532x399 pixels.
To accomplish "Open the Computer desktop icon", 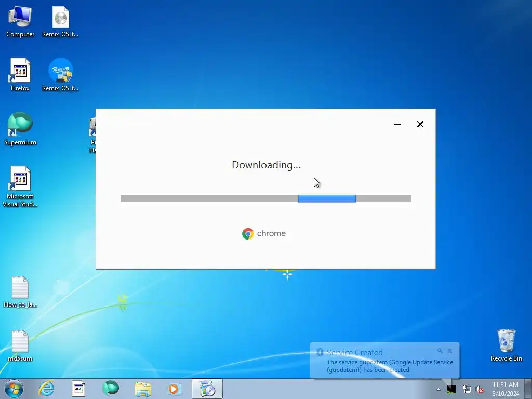I will point(20,22).
